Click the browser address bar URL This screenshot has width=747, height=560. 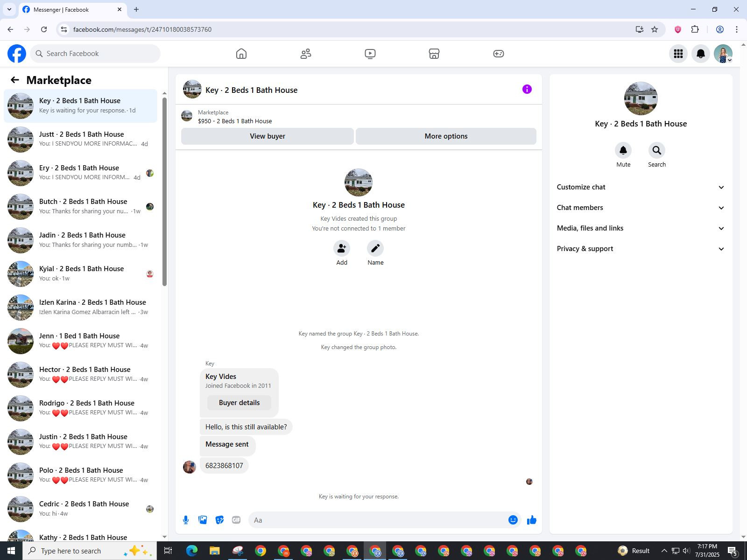(142, 29)
